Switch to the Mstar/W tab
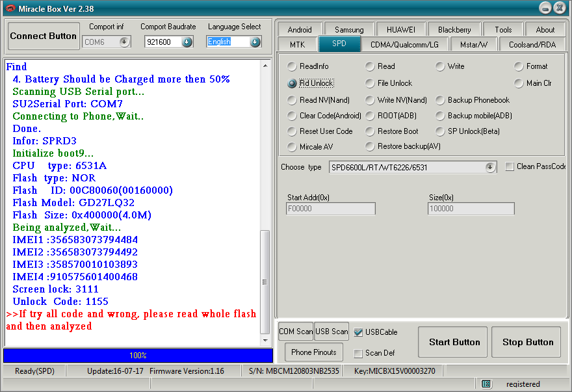 click(x=473, y=44)
